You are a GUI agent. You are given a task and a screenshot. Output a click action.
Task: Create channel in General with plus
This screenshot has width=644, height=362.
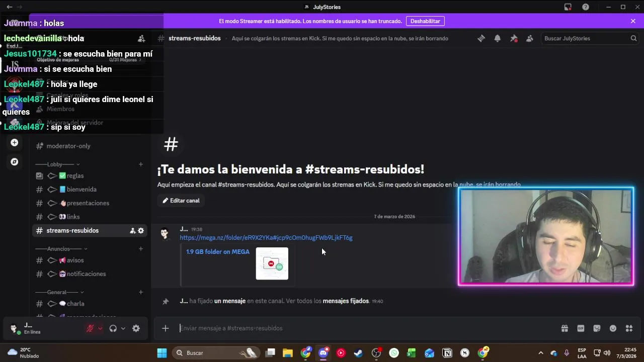(x=141, y=292)
